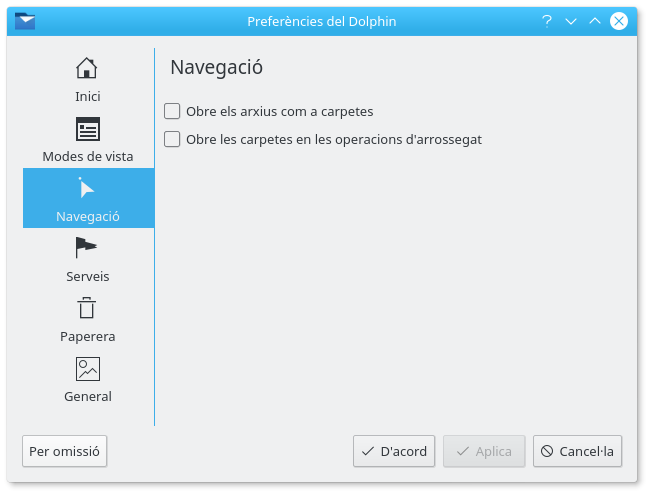Click the Navegació cursor arrow icon

coord(87,189)
